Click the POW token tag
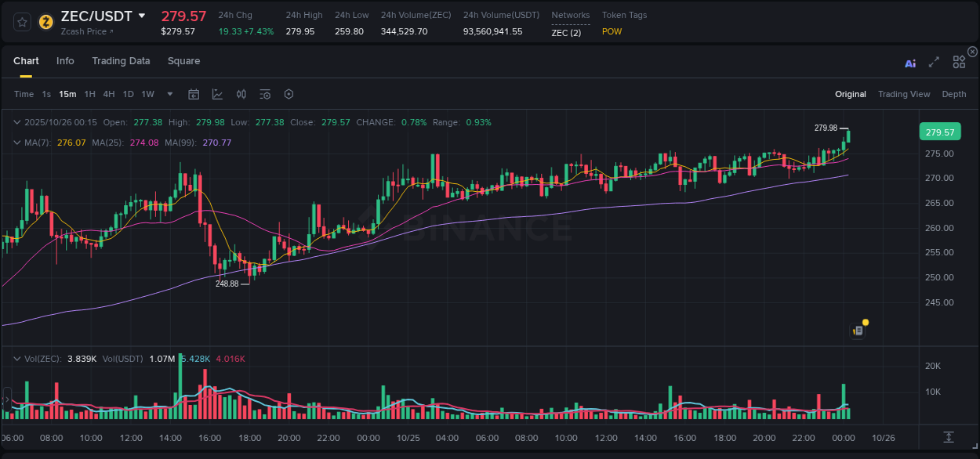Screen dimensions: 980x459 612,32
